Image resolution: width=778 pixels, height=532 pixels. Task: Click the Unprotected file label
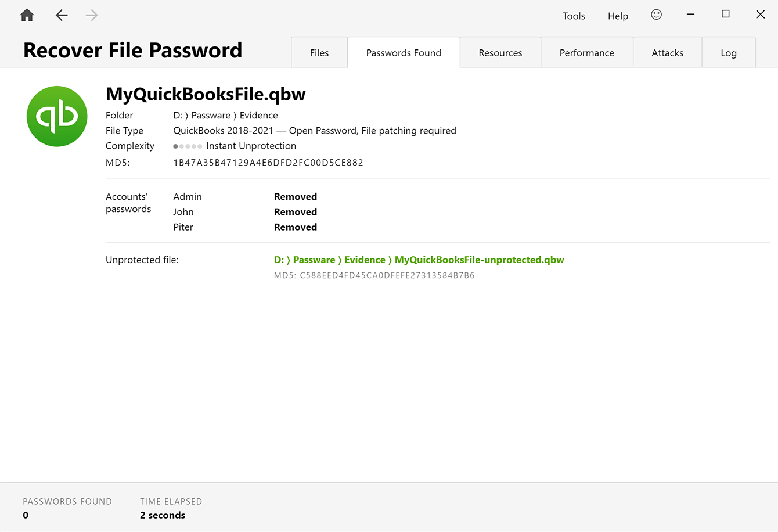click(142, 260)
